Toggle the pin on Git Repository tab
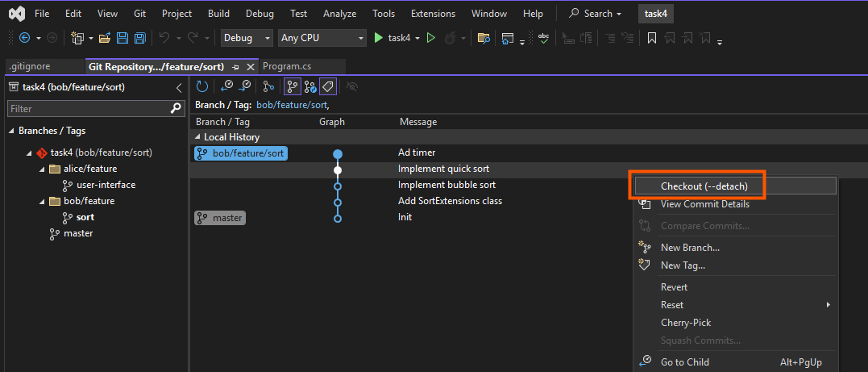 235,67
